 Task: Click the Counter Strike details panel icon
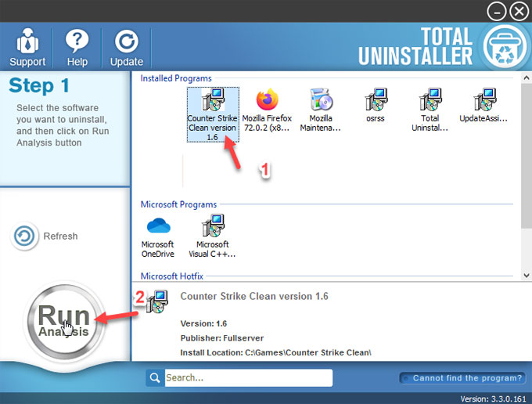tap(157, 301)
